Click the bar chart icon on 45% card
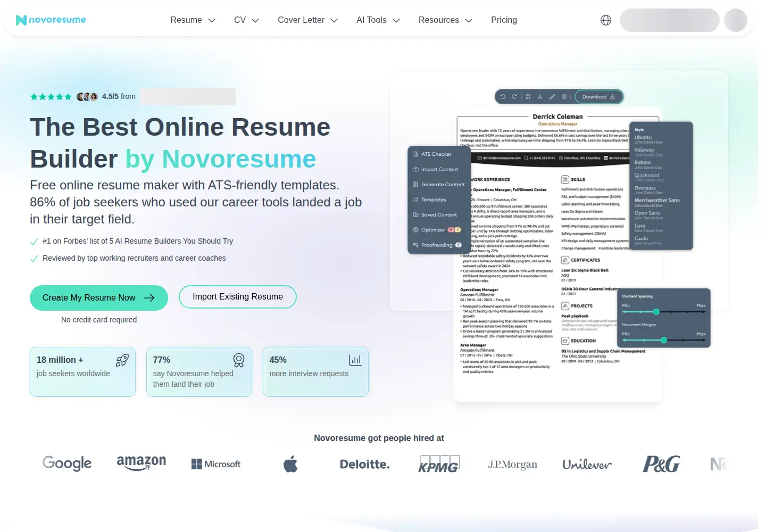This screenshot has height=532, width=766. pyautogui.click(x=355, y=360)
